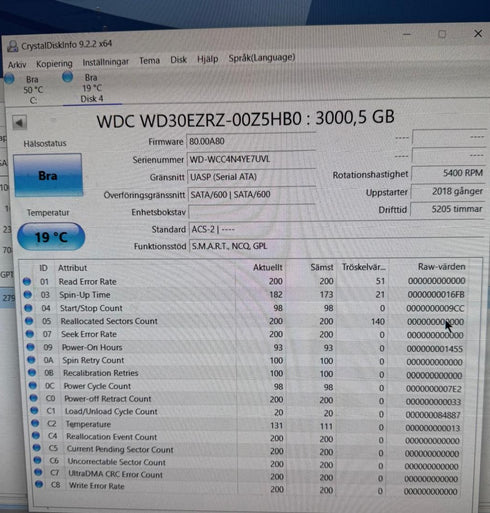
Task: Click the status dot for Read Error Rate
Action: click(x=27, y=282)
